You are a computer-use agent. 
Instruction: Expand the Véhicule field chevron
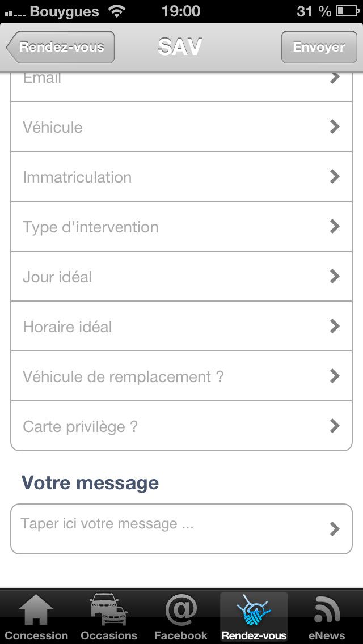point(335,127)
